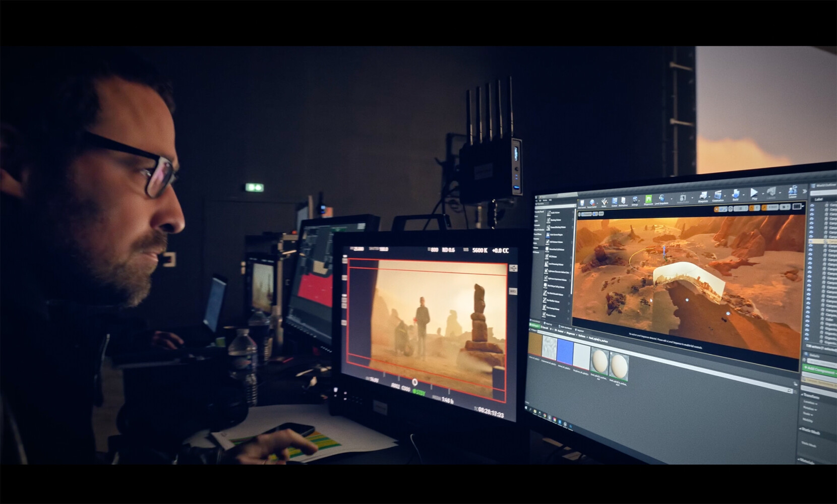Open the Perspective viewport dropdown
The width and height of the screenshot is (837, 504).
pos(586,214)
